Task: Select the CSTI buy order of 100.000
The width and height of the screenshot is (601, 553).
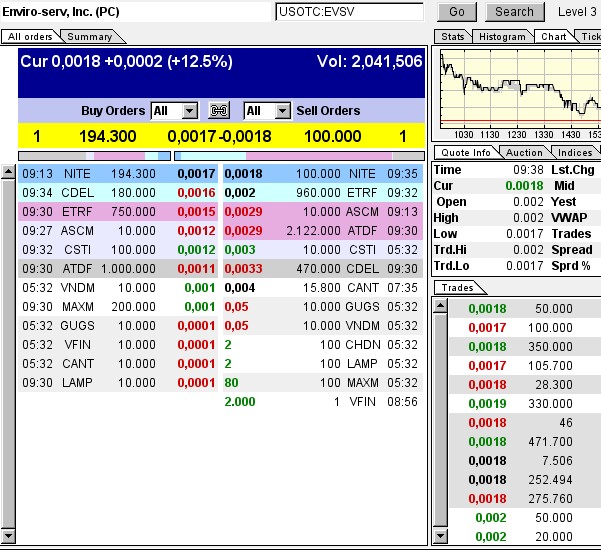Action: [x=118, y=250]
